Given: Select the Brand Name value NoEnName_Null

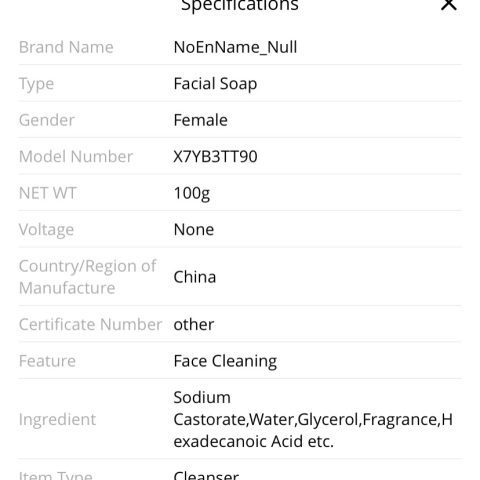Looking at the screenshot, I should click(235, 47).
